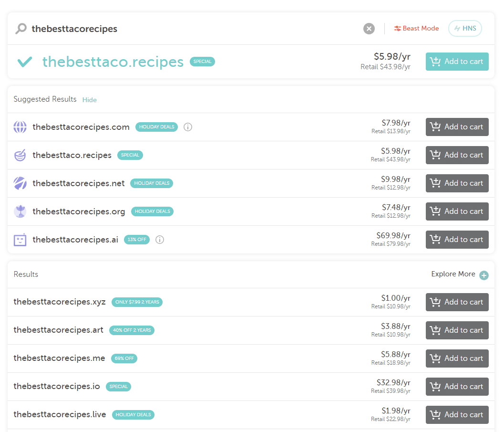This screenshot has height=432, width=504.
Task: Click the .net domain planet icon
Action: [x=20, y=183]
